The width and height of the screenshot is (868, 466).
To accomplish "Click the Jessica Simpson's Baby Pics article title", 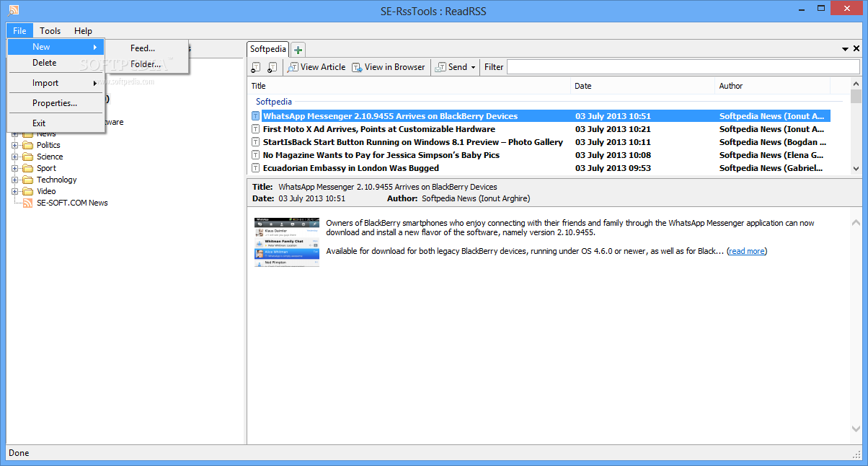I will pyautogui.click(x=381, y=155).
